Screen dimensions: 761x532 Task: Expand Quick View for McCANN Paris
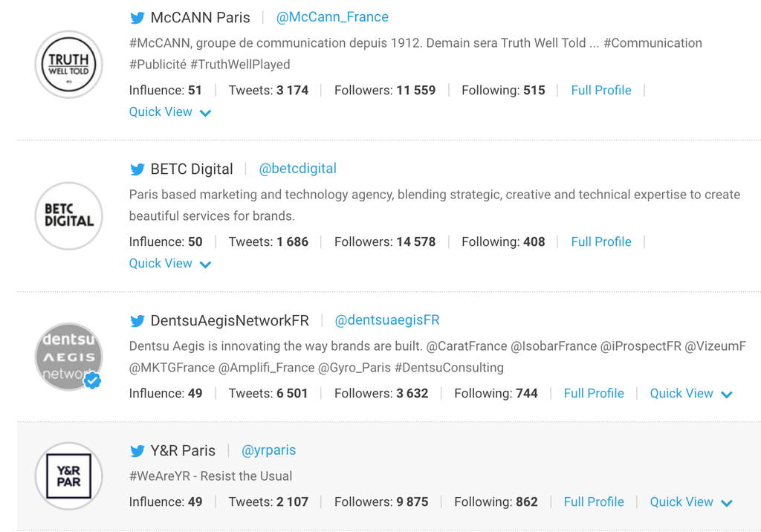point(170,112)
